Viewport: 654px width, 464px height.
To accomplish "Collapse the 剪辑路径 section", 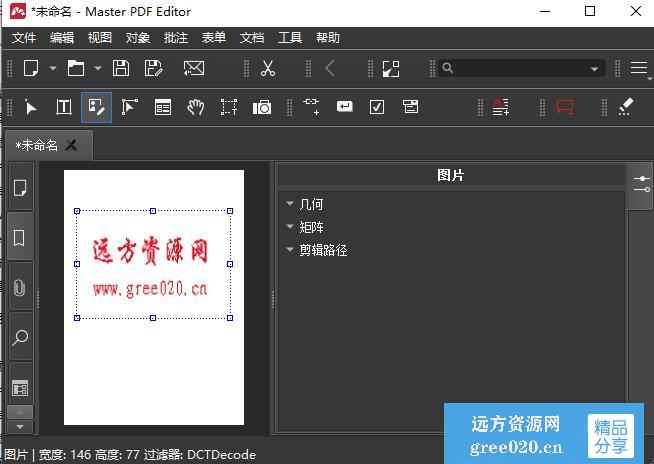I will [x=290, y=250].
